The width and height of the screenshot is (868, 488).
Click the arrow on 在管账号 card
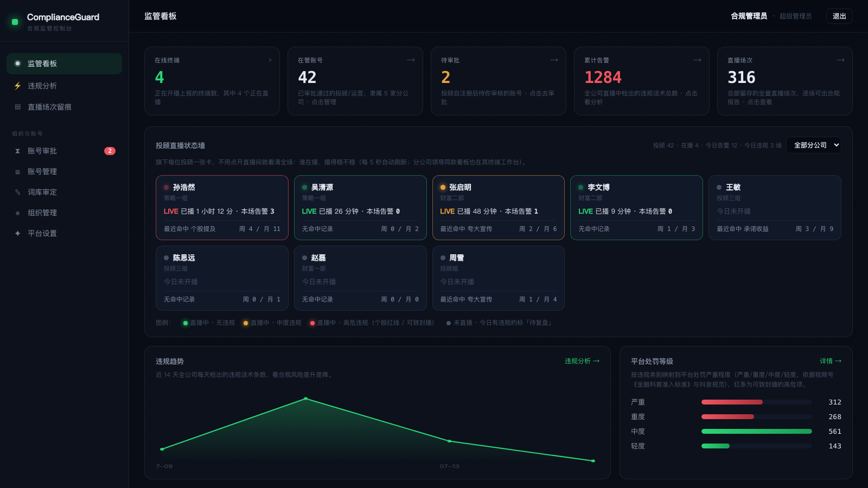pos(411,60)
